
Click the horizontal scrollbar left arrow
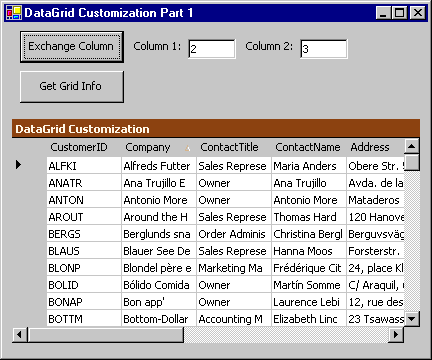(x=20, y=334)
